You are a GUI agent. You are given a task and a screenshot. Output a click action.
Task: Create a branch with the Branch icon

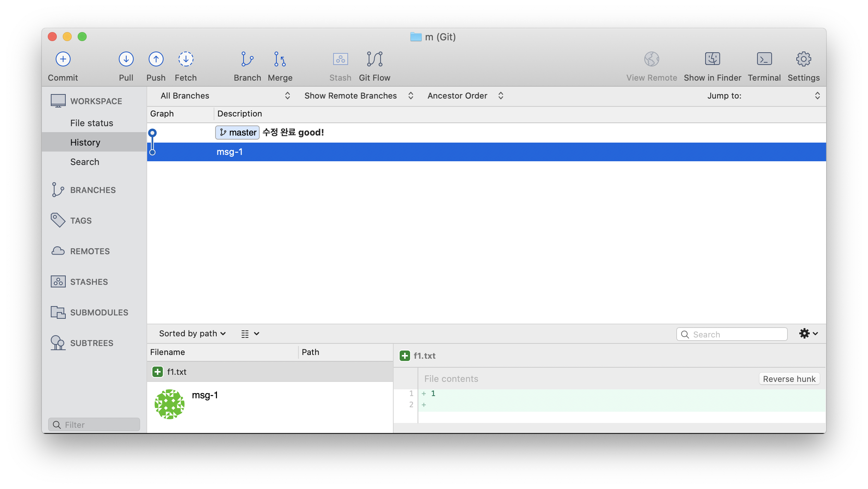pyautogui.click(x=247, y=59)
